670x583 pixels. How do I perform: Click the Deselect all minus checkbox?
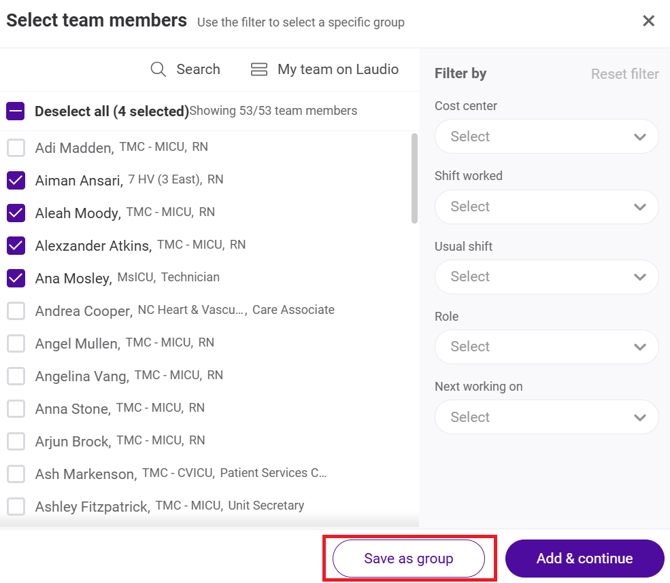pos(15,111)
